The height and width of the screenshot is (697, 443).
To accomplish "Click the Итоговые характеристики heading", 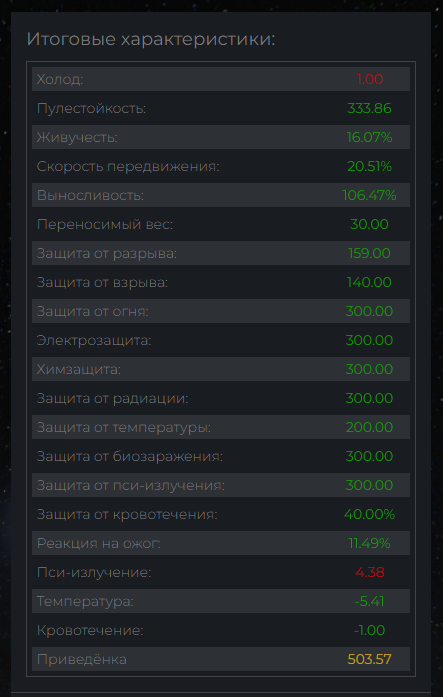I will tap(151, 39).
